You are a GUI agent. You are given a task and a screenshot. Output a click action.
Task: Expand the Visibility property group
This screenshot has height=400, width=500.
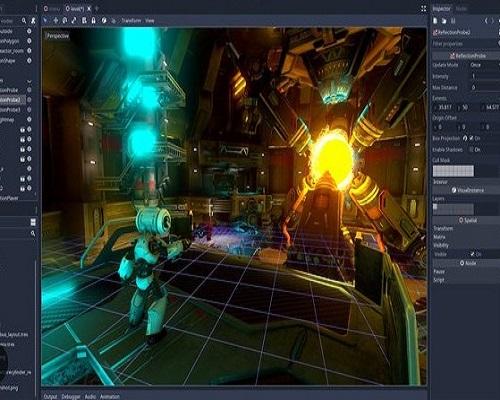[x=441, y=245]
